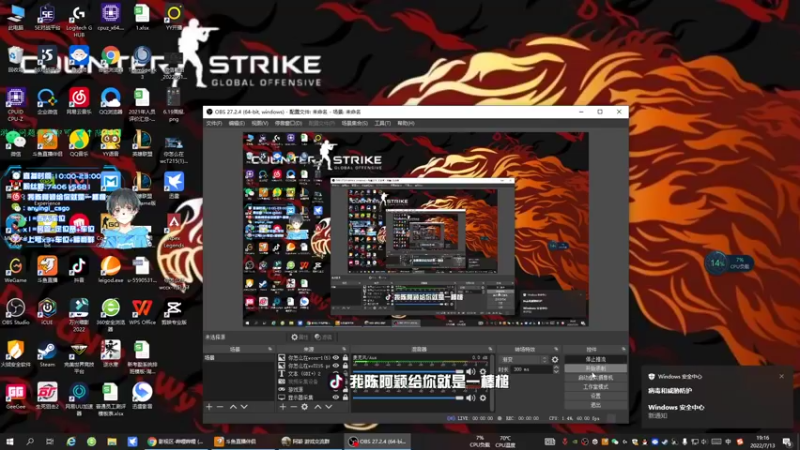Viewport: 800px width, 450px height.
Task: Mute the first audio mixer channel speaker
Action: point(471,371)
